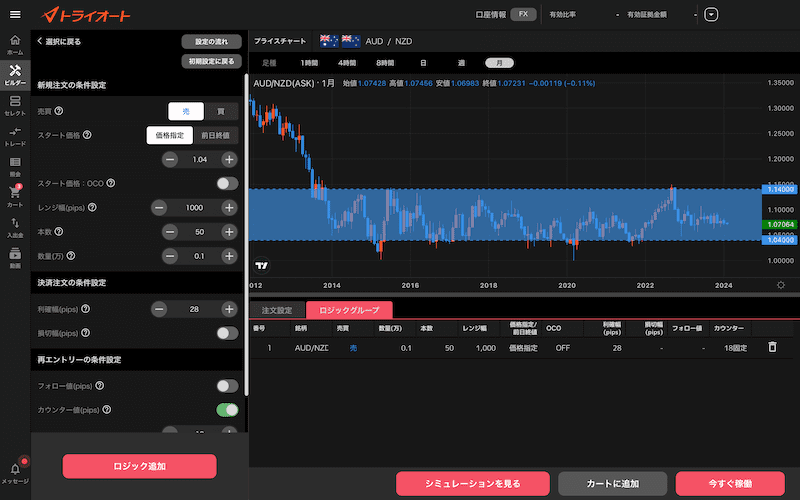This screenshot has height=500, width=800.
Task: Open chart settings gear icon
Action: [x=781, y=285]
